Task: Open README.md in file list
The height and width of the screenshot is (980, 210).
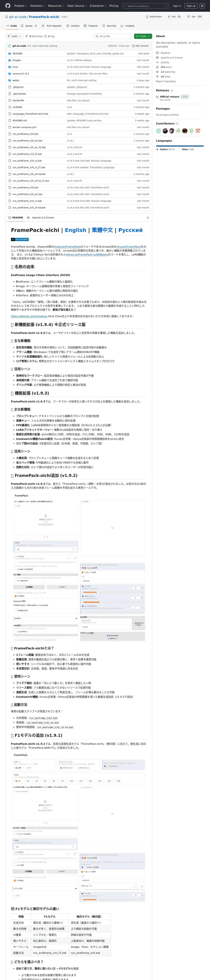Action: pos(19,121)
